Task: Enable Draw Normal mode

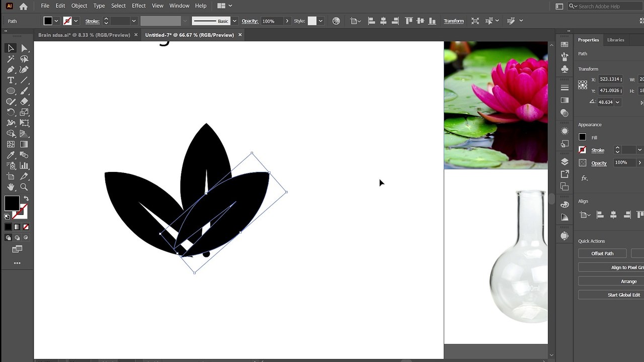Action: coord(8,238)
